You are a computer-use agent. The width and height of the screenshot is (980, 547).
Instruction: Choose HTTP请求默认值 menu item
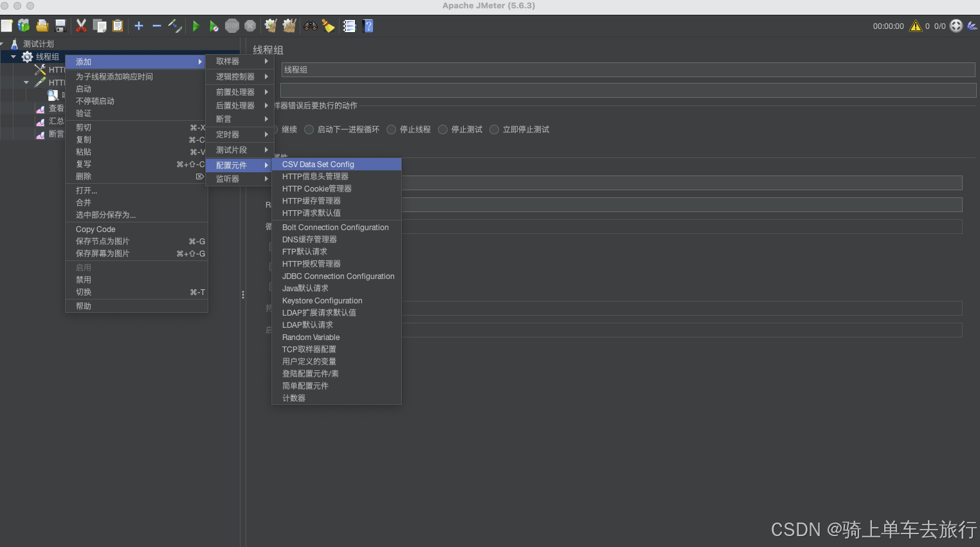[337, 213]
